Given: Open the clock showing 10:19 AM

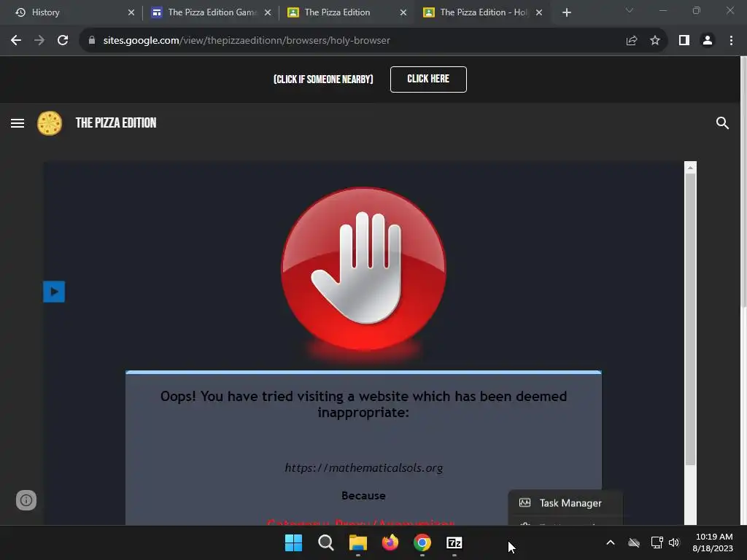Looking at the screenshot, I should click(713, 542).
